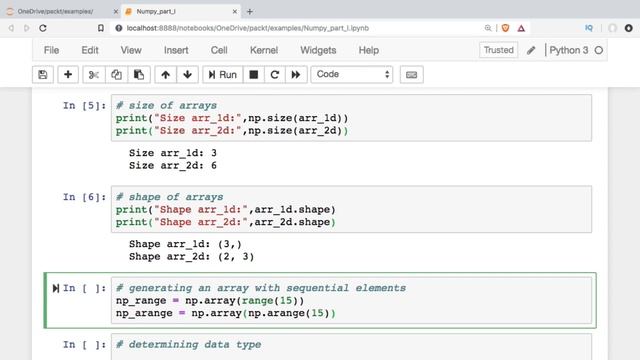Bookmark this page with the bookmark icon

coord(100,28)
